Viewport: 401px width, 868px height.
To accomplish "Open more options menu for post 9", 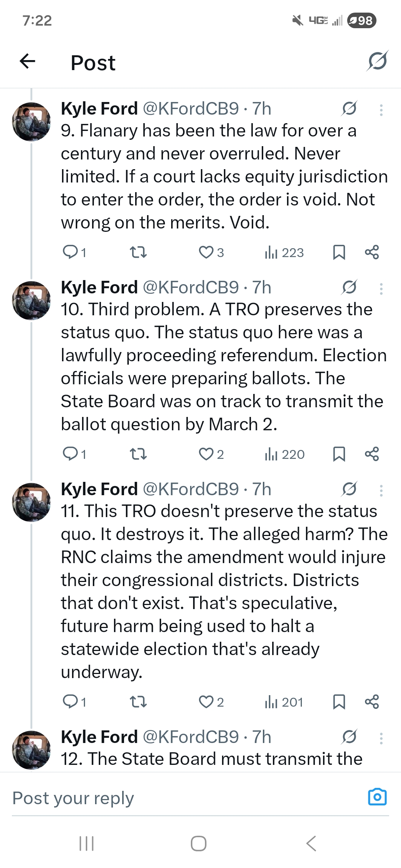I will pyautogui.click(x=381, y=110).
